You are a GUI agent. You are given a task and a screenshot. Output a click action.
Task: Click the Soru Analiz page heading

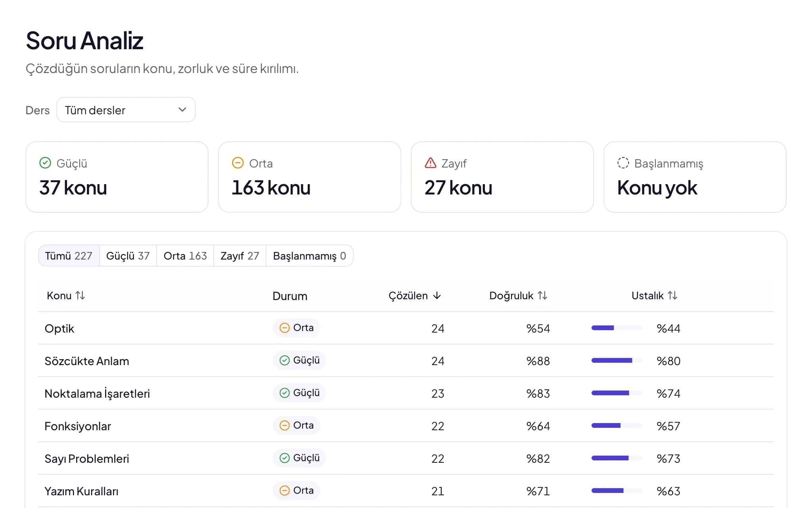coord(84,40)
